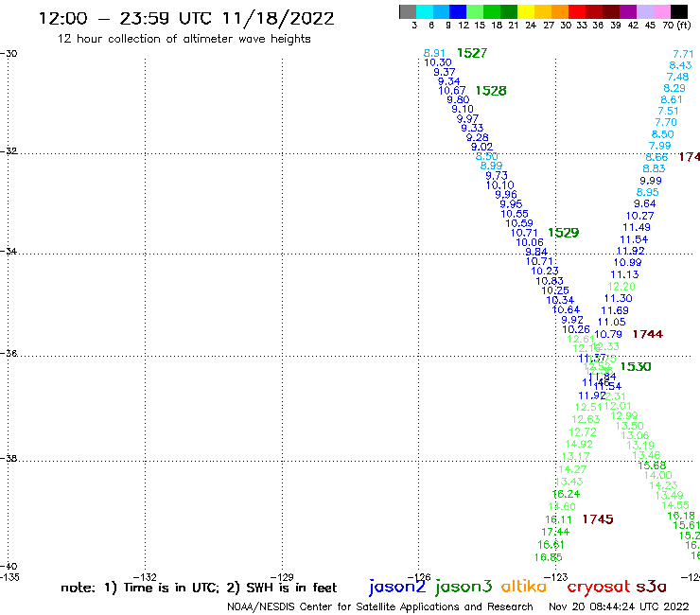Click the wave height value 8.91
Image resolution: width=700 pixels, height=615 pixels.
tap(434, 54)
